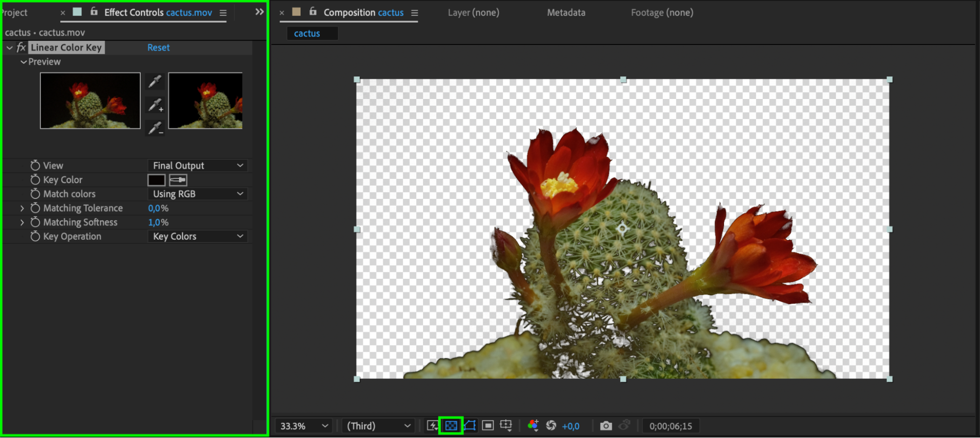
Task: Open the Footage (none) tab
Action: 662,13
